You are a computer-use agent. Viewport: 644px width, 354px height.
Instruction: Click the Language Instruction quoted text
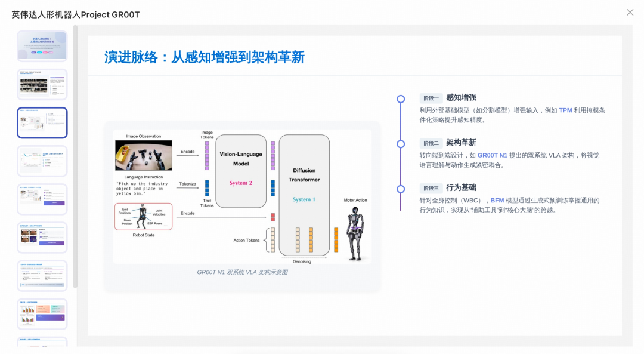tap(142, 189)
